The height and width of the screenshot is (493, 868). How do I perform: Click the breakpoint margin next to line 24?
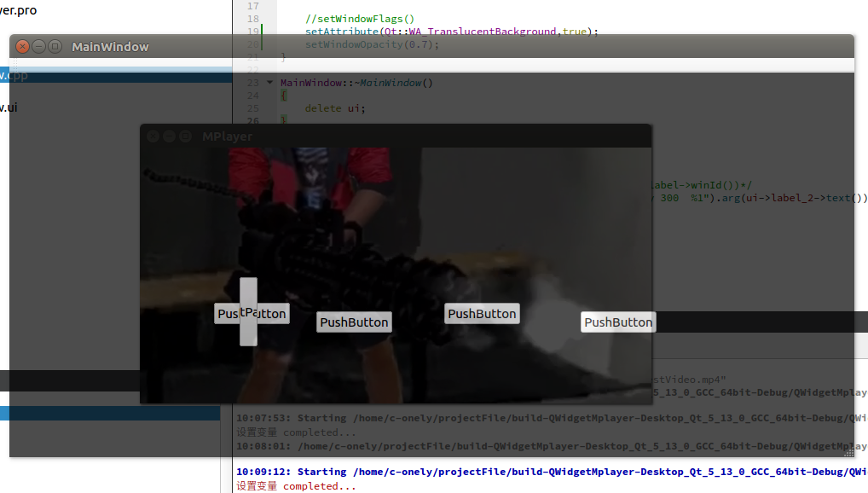tap(241, 96)
